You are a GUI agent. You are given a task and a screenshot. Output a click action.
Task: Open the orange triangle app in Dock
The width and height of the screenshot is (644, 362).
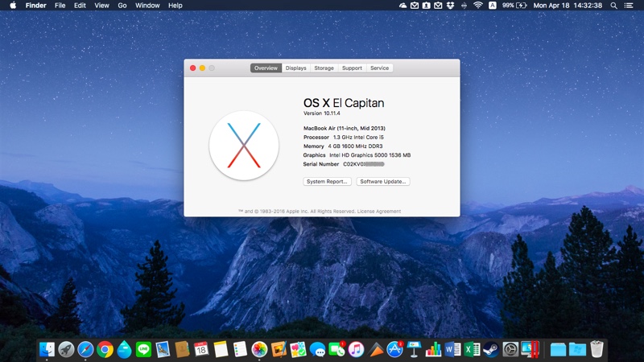pyautogui.click(x=375, y=350)
